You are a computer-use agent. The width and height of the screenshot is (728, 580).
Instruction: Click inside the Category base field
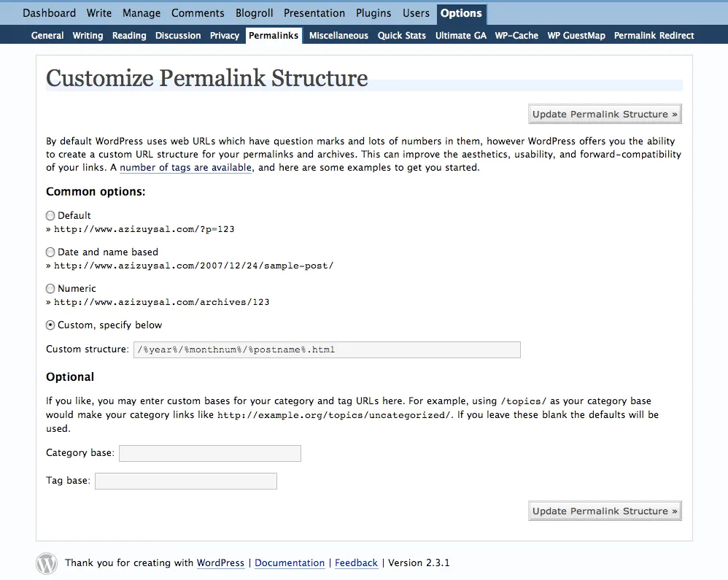pyautogui.click(x=209, y=453)
